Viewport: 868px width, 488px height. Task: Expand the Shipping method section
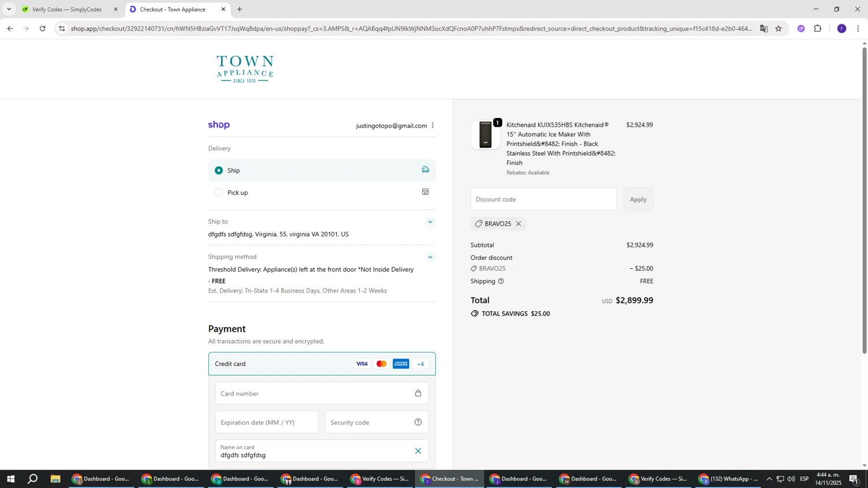[x=430, y=257]
